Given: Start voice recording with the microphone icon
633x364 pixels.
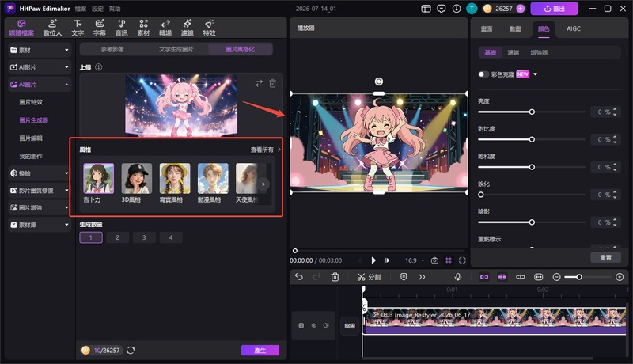Looking at the screenshot, I should [x=458, y=277].
